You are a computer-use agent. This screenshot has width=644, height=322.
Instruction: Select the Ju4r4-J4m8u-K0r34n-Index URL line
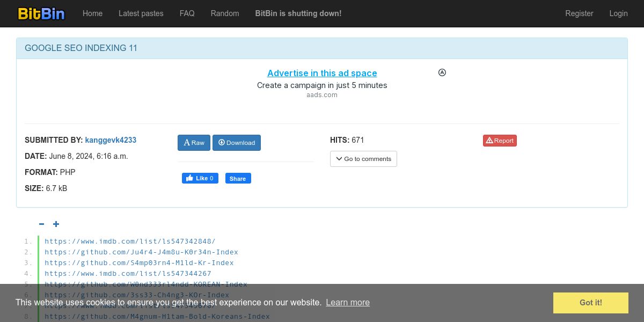pyautogui.click(x=141, y=252)
